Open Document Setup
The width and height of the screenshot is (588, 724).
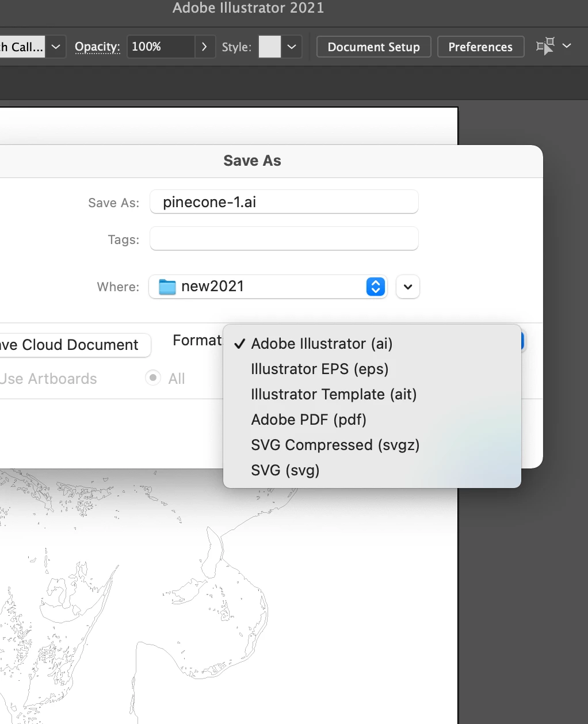click(373, 47)
